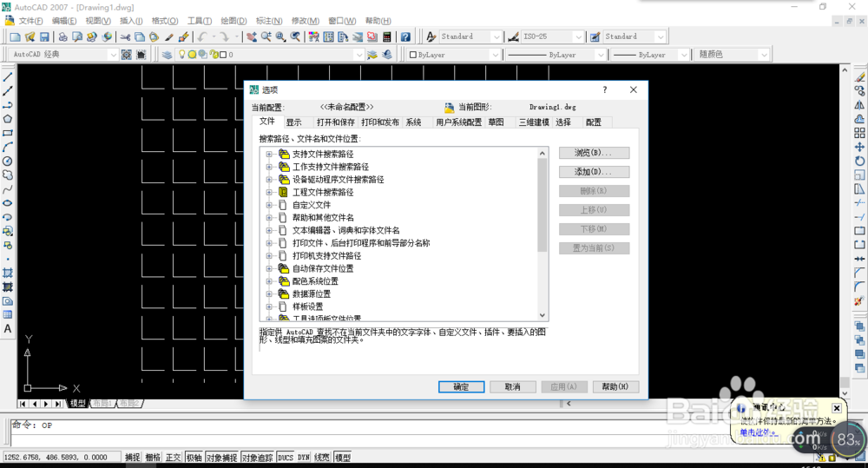This screenshot has height=468, width=868.
Task: Open the 修改(M) menu
Action: click(305, 21)
